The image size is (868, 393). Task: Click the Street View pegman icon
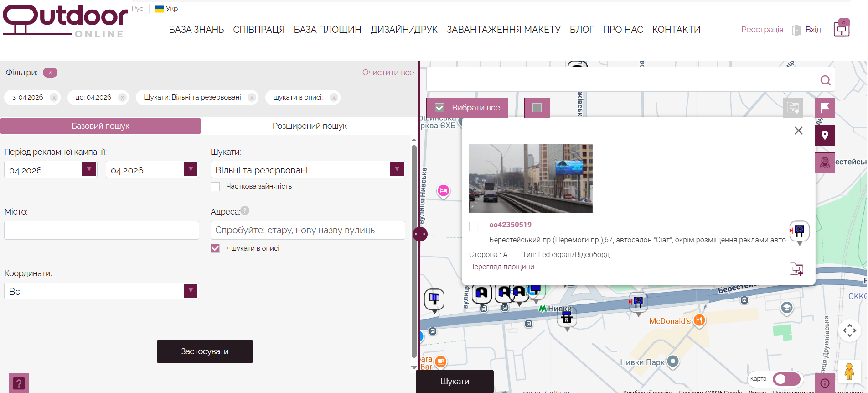[849, 372]
